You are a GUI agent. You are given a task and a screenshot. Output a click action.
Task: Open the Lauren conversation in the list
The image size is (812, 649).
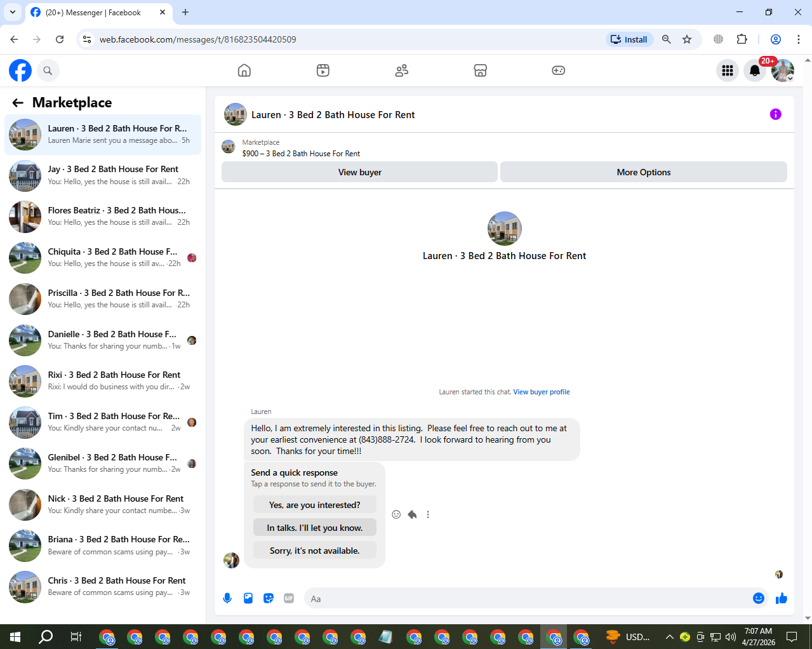click(x=103, y=135)
